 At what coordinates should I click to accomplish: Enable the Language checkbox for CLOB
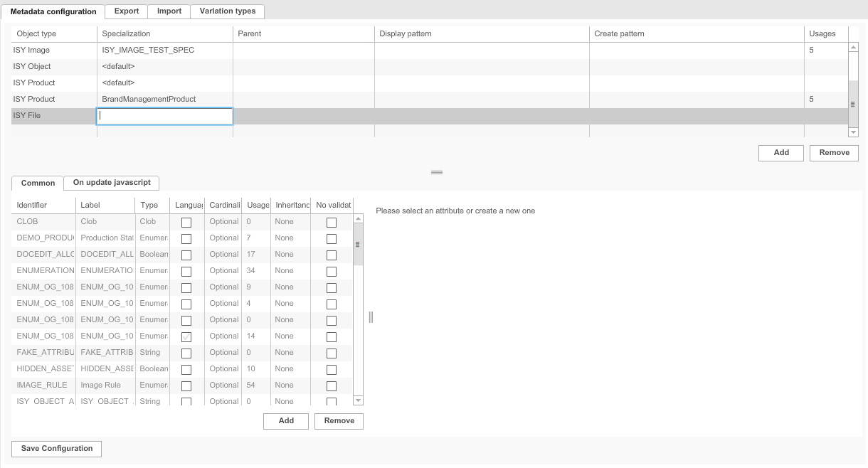click(187, 222)
